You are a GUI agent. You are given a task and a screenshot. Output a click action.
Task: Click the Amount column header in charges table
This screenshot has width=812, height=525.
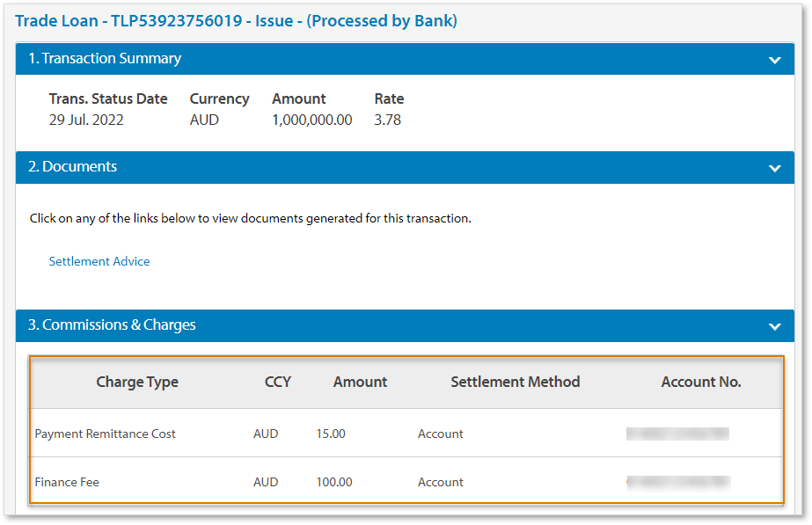[x=360, y=382]
